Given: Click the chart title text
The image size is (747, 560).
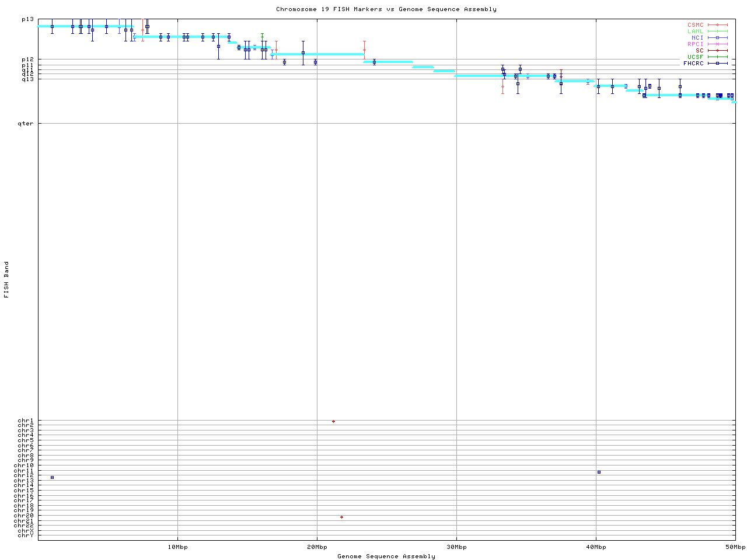Looking at the screenshot, I should (386, 9).
